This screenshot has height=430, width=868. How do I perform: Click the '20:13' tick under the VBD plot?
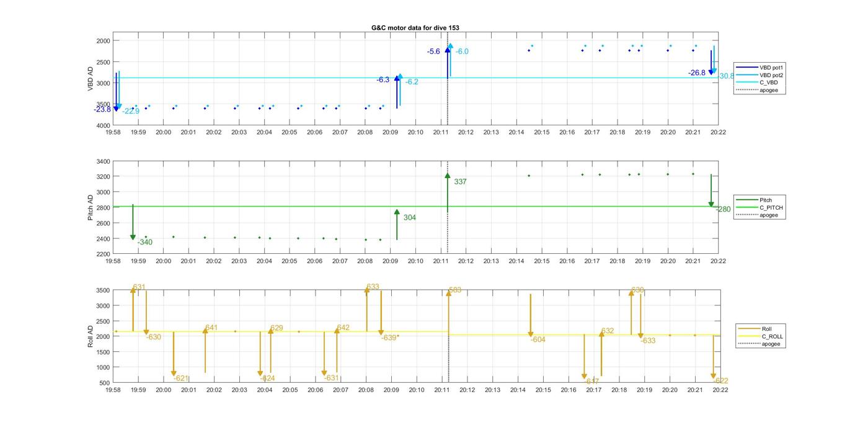tap(491, 132)
